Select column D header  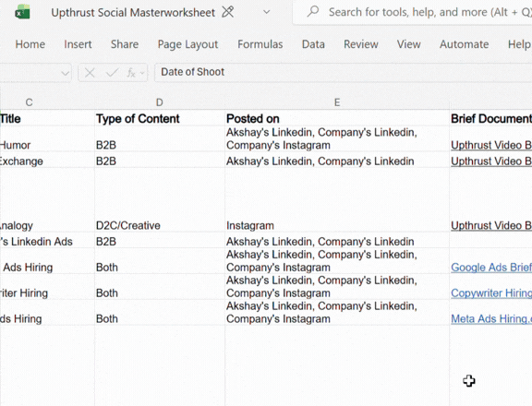(160, 102)
